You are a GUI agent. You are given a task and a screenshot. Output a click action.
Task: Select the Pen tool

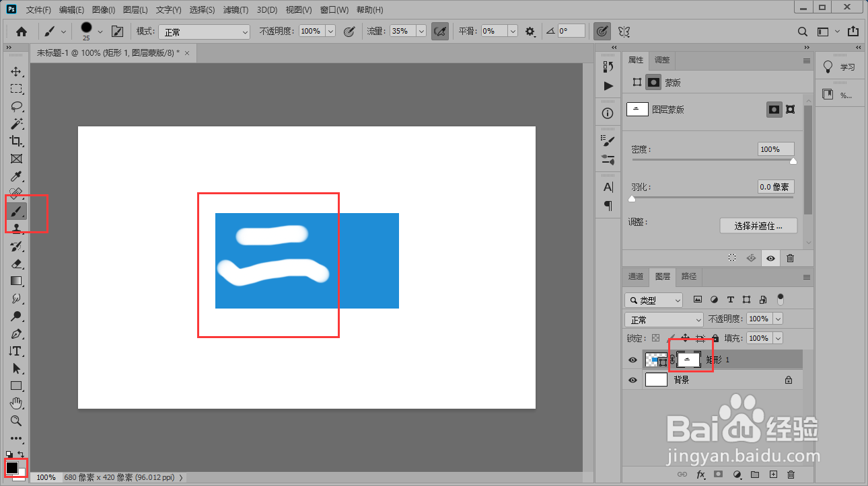[x=16, y=333]
